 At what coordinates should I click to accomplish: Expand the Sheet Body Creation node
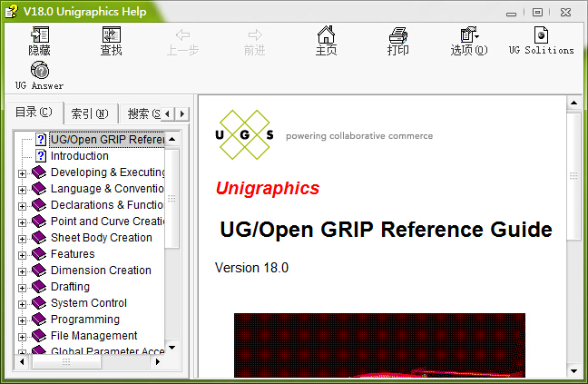click(22, 239)
